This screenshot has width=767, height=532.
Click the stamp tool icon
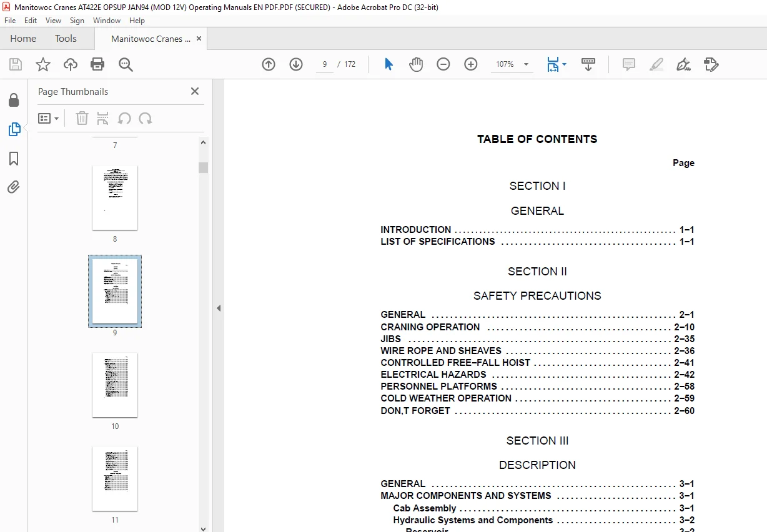(x=711, y=64)
